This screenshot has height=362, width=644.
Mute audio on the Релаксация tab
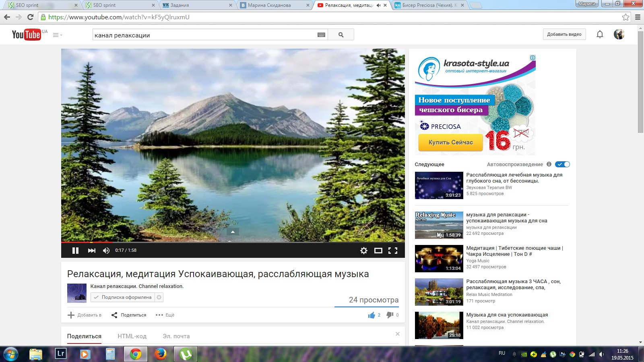[x=378, y=5]
